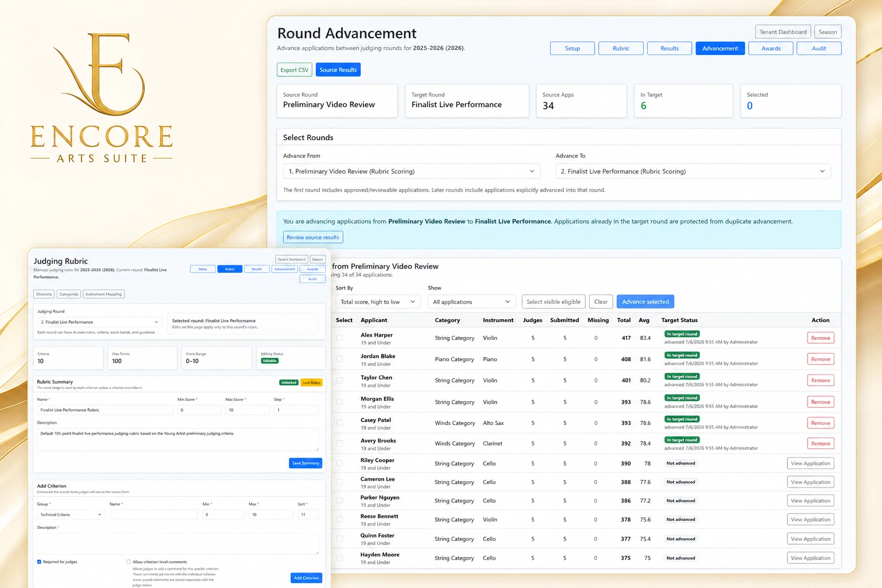Remove Casey Patel from target round
882x588 pixels.
point(821,423)
